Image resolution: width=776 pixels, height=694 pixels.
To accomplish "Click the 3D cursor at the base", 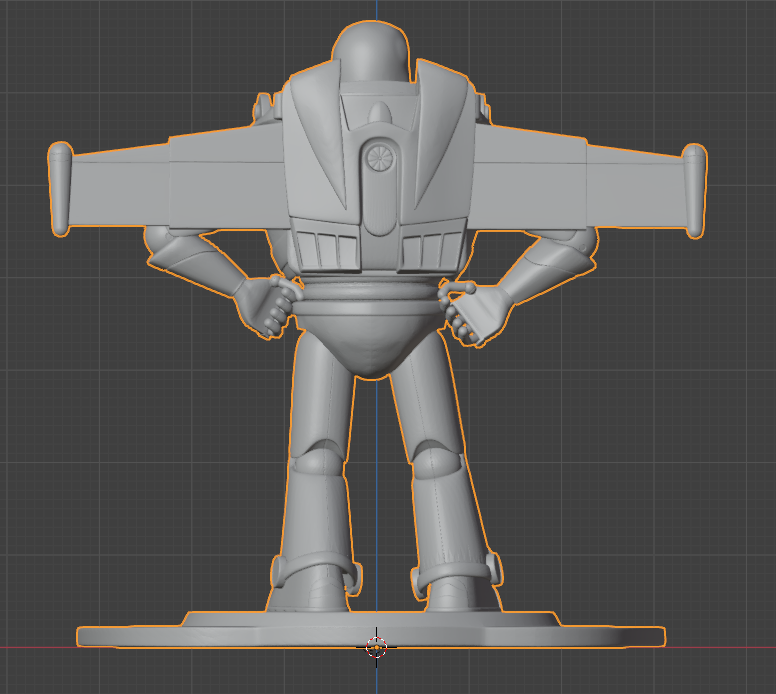I will pyautogui.click(x=376, y=647).
